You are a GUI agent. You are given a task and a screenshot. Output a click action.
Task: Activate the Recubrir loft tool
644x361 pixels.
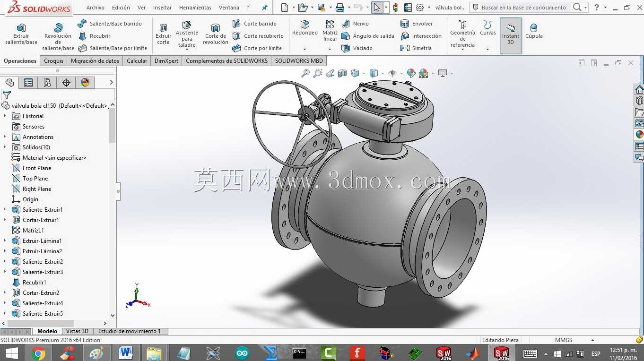click(94, 36)
